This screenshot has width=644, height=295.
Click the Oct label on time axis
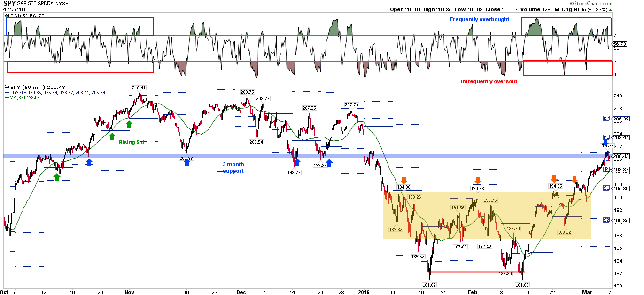coord(5,292)
